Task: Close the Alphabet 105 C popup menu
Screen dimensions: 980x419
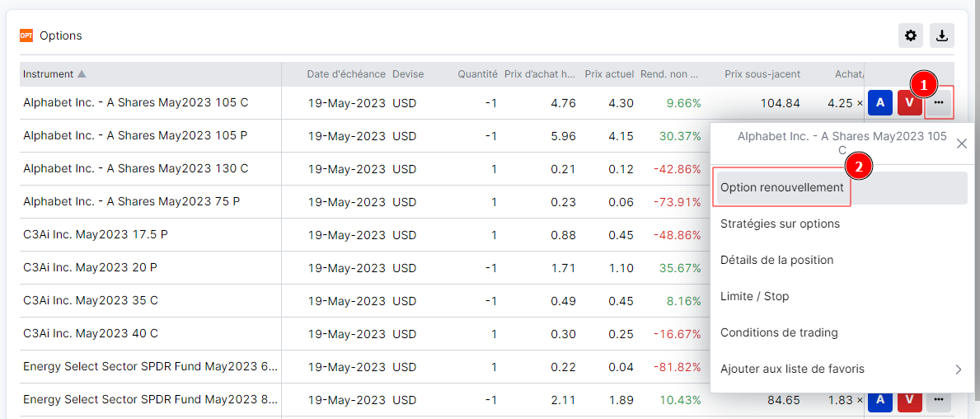Action: 962,144
